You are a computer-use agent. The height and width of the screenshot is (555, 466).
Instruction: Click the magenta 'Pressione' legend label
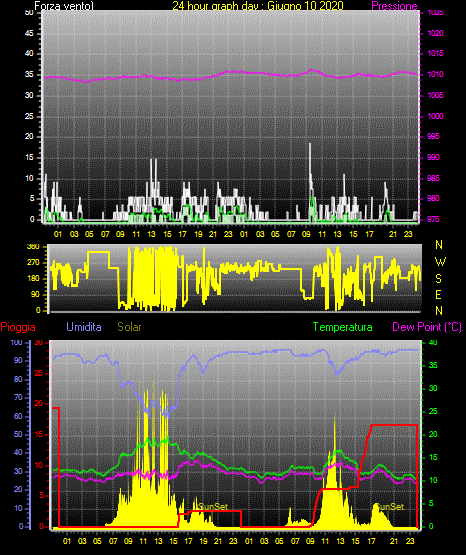pyautogui.click(x=394, y=6)
